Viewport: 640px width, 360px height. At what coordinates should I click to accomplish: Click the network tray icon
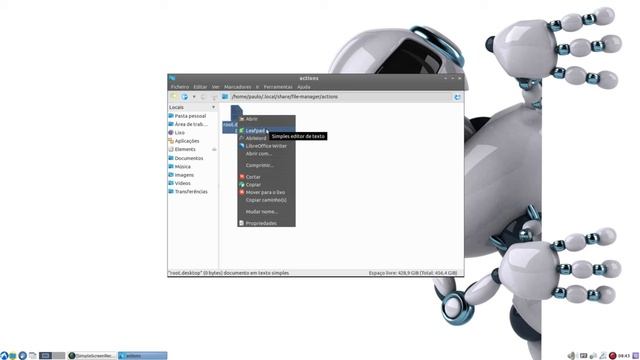pos(593,356)
